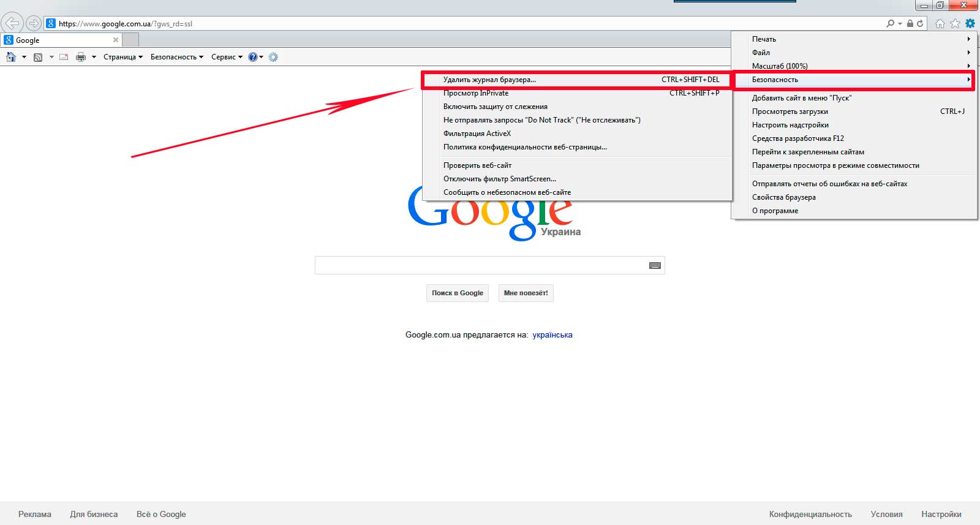Choose Удалить журнал браузера menu entry

pyautogui.click(x=577, y=80)
